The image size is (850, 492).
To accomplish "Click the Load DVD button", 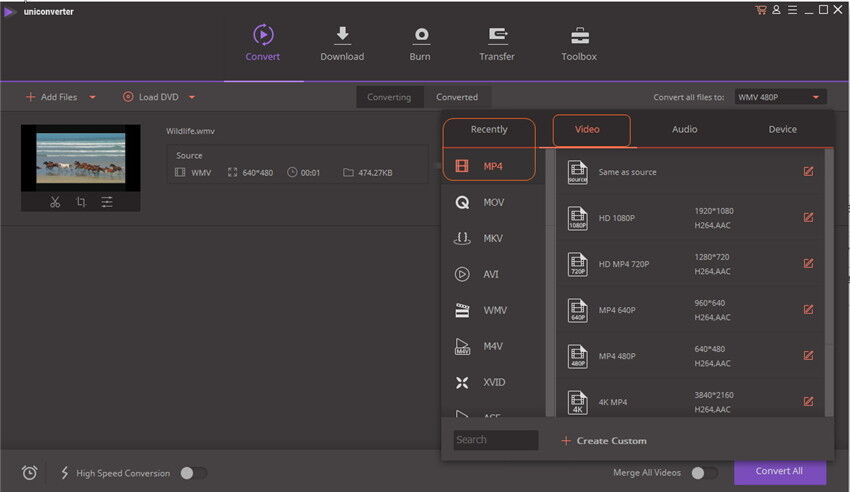I will [151, 97].
